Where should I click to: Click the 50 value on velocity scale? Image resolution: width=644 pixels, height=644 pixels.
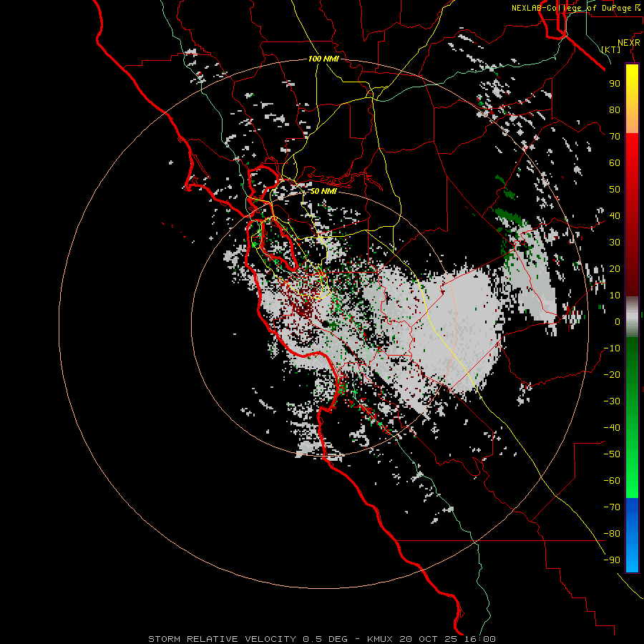(615, 190)
